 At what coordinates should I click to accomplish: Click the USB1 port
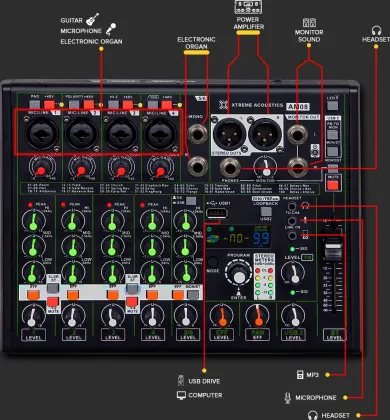pos(217,213)
